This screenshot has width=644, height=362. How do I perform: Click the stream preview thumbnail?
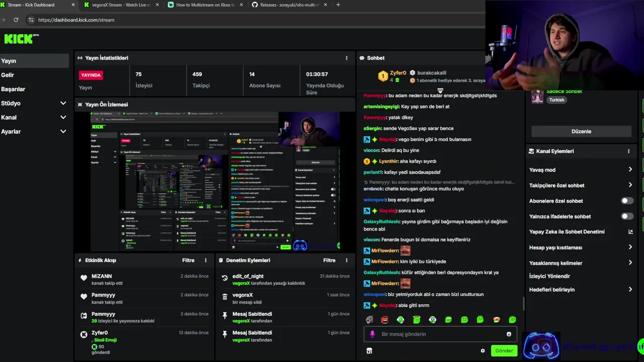tap(215, 181)
